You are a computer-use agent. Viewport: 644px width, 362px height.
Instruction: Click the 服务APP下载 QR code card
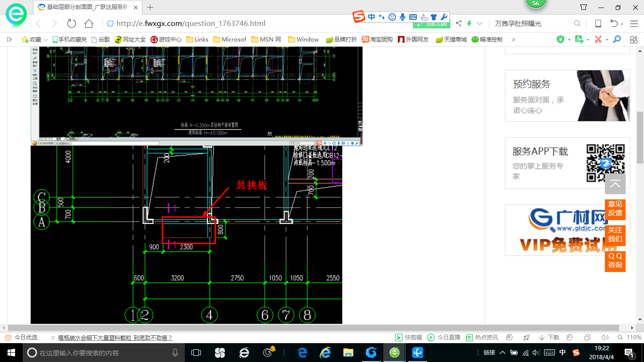(x=567, y=163)
